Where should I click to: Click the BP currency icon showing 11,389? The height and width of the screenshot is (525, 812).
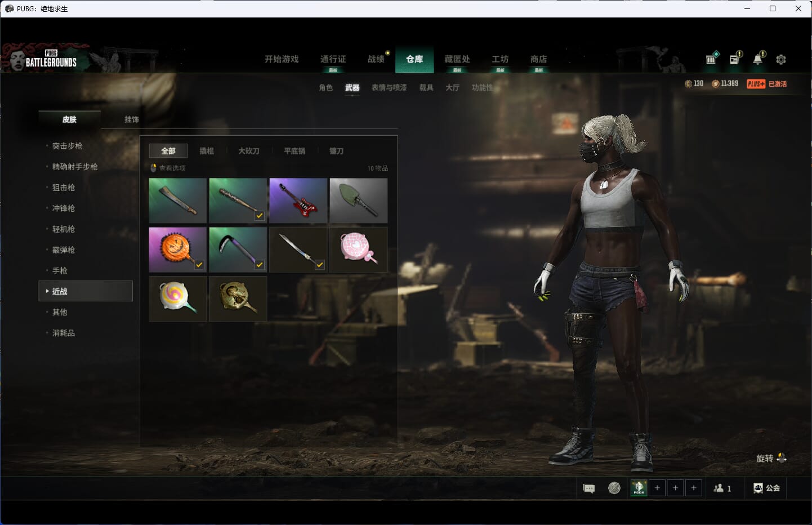point(715,84)
